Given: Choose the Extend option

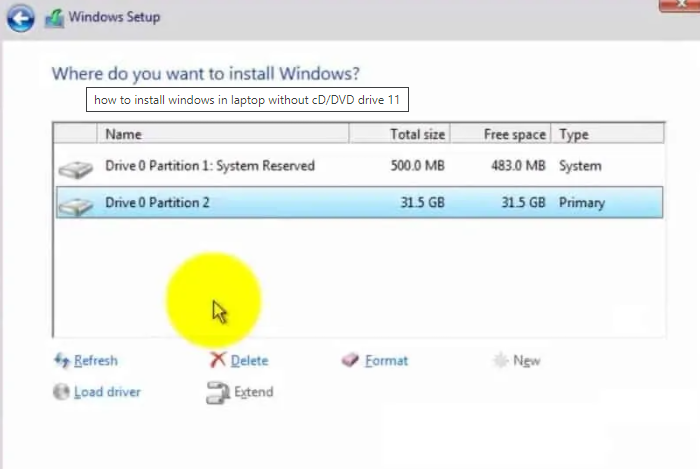Looking at the screenshot, I should [x=254, y=392].
